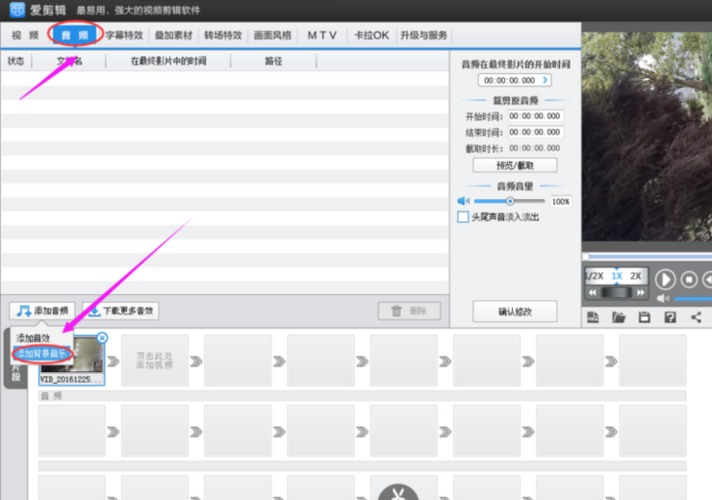Image resolution: width=712 pixels, height=500 pixels.
Task: Click the fast-forward double-arrow icon
Action: point(641,292)
